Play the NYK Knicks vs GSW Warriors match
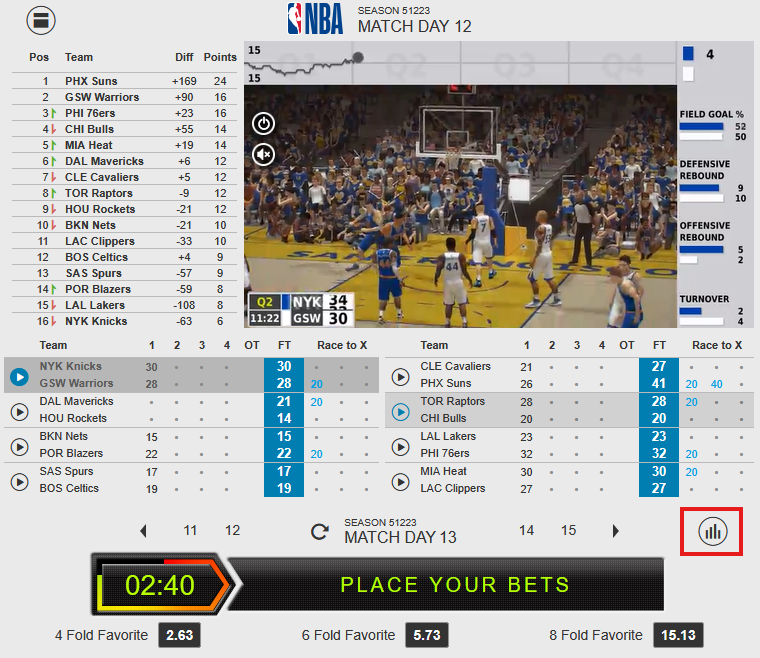The height and width of the screenshot is (658, 760). (18, 377)
